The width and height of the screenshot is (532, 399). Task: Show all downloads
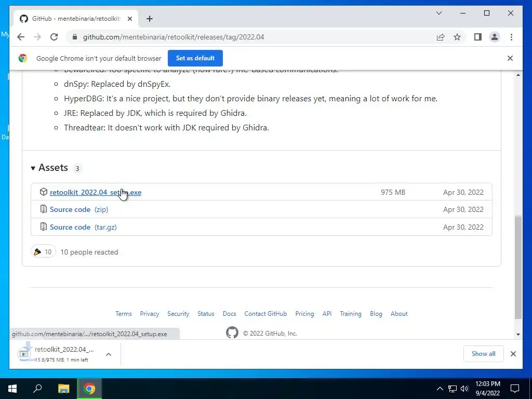pyautogui.click(x=484, y=354)
